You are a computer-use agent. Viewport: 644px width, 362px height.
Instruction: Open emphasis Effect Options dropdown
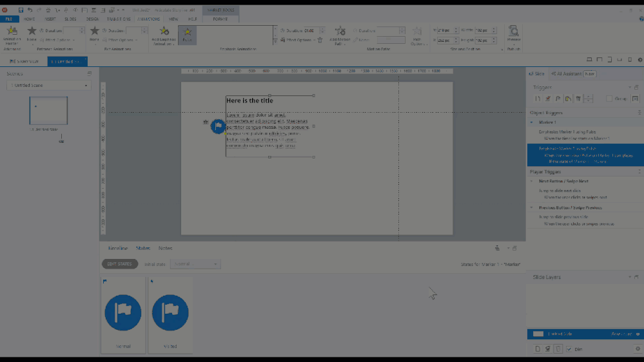(x=298, y=40)
